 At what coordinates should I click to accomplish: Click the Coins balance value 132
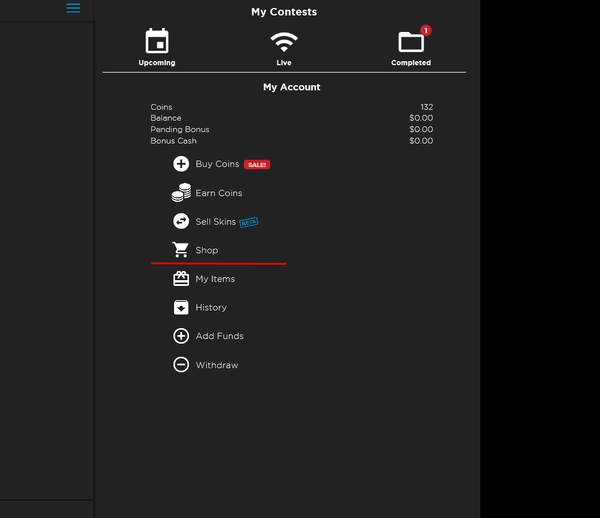click(426, 107)
